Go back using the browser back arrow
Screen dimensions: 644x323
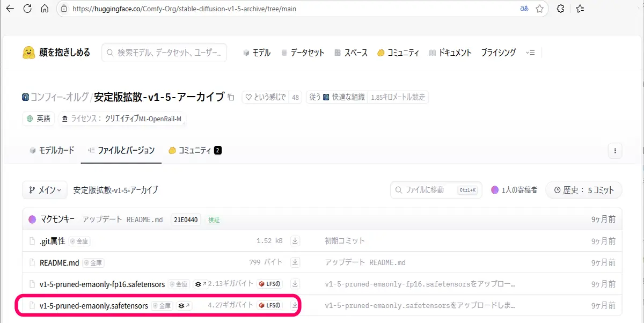click(x=10, y=9)
